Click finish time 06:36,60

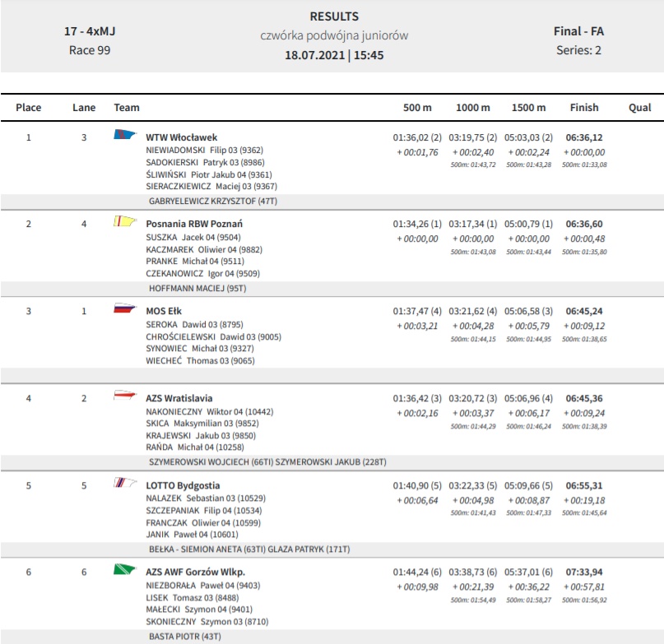[x=584, y=224]
